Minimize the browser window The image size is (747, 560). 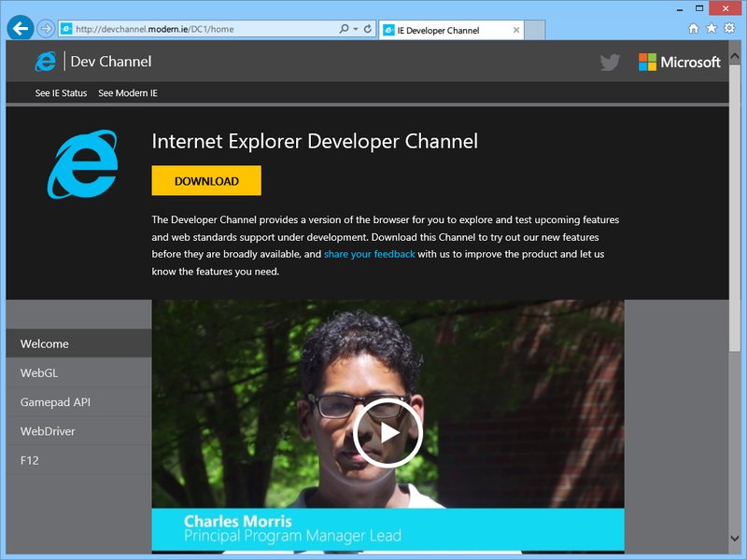coord(680,8)
